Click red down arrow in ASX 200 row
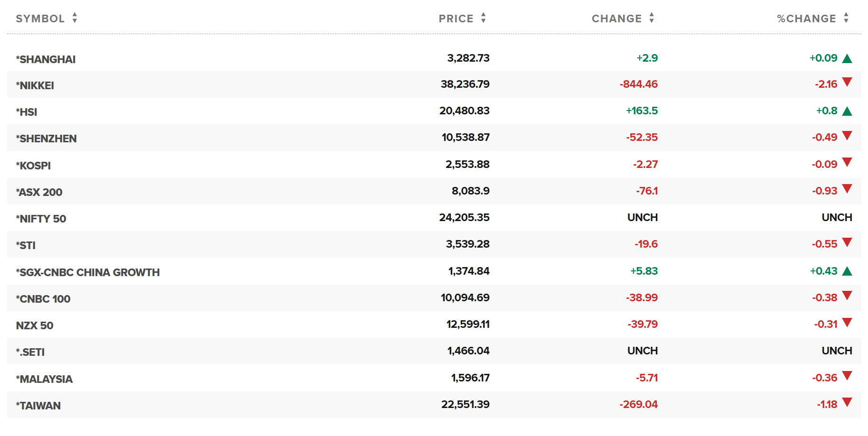Screen dimensions: 868x436 847,189
